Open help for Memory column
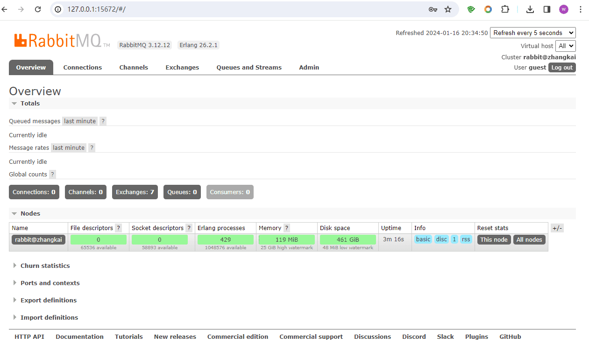This screenshot has height=364, width=589. (287, 228)
